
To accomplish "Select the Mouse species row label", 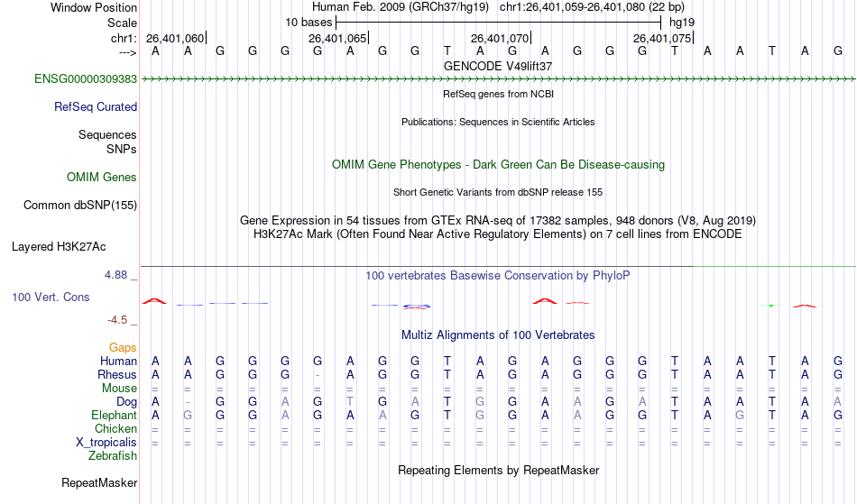I will click(x=119, y=389).
